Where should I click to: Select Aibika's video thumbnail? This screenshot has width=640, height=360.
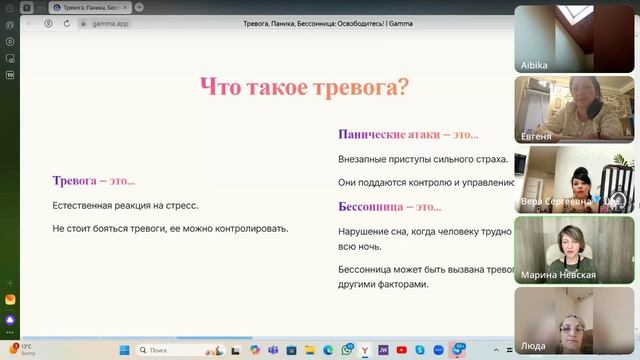(574, 39)
